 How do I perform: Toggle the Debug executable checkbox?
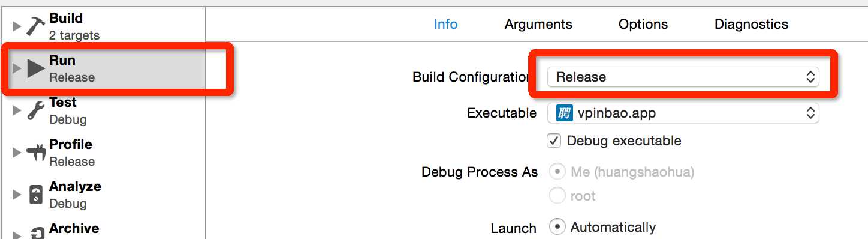tap(554, 141)
